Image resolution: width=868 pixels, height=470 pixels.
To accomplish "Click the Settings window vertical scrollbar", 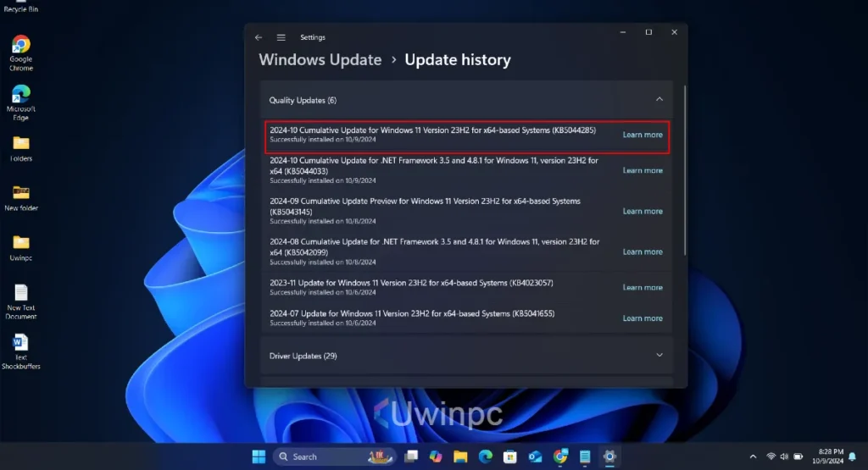I will (x=685, y=170).
